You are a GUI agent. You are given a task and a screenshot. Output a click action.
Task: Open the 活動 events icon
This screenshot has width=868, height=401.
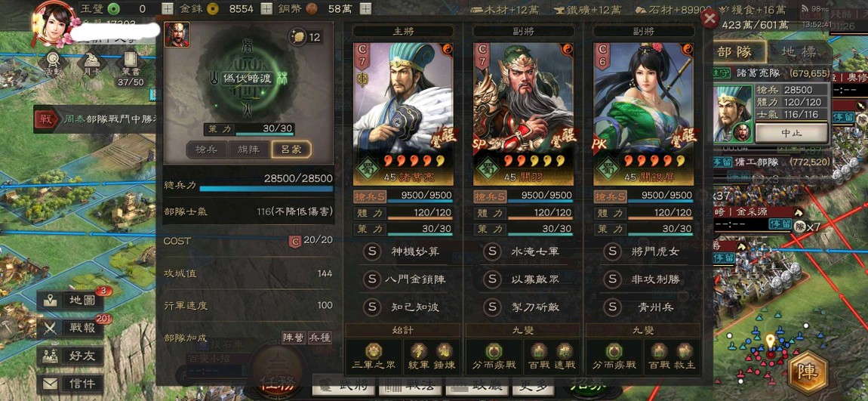(x=54, y=63)
